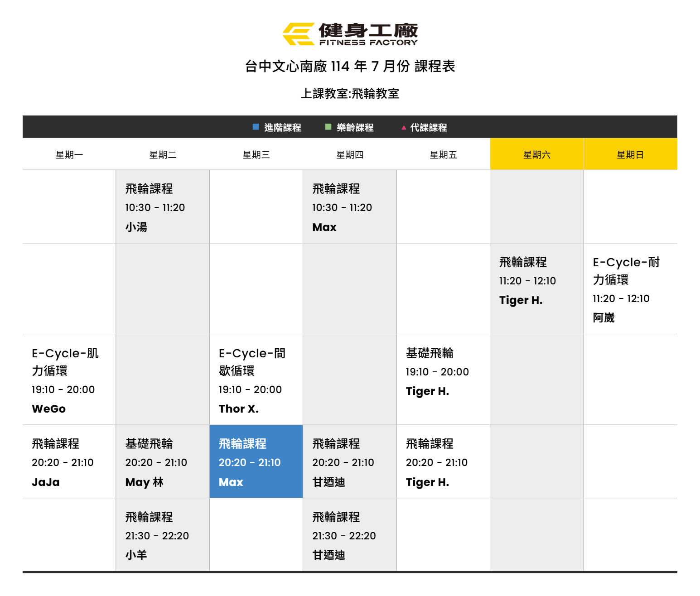Open Thursday 21:30 飛輪課程 by 甘迺迪
The width and height of the screenshot is (700, 596).
[x=350, y=535]
